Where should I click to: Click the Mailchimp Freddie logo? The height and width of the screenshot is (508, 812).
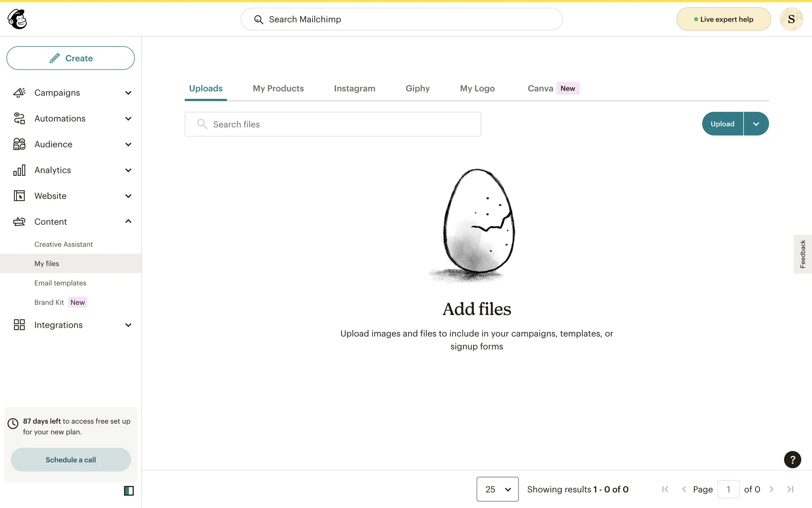[17, 19]
